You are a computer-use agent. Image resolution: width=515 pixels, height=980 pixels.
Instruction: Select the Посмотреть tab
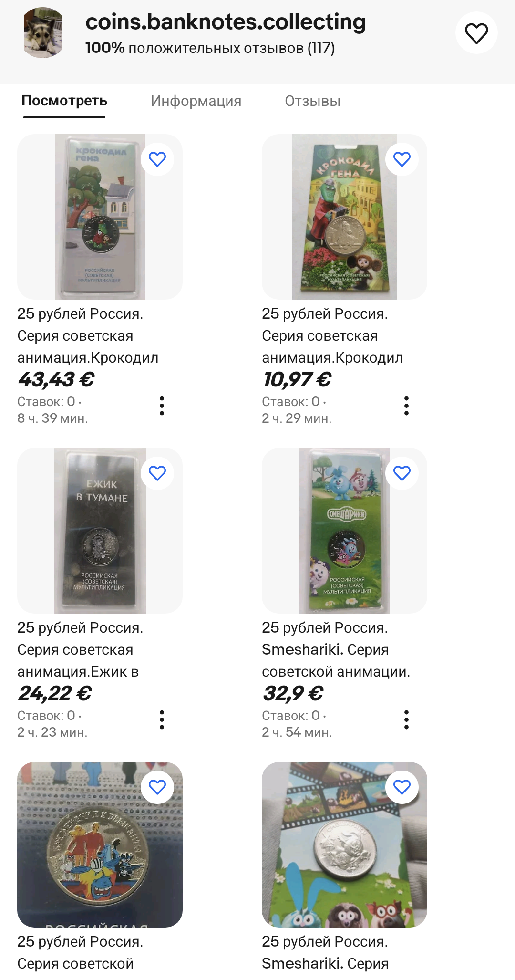click(x=64, y=101)
